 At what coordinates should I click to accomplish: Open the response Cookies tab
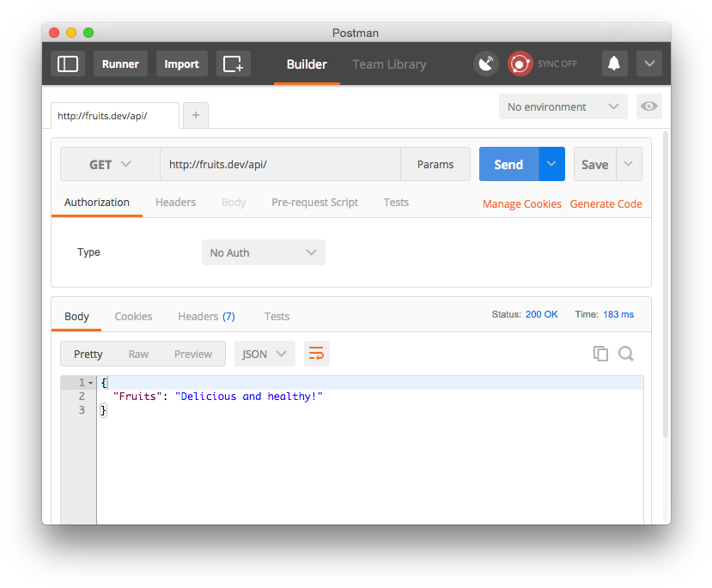click(x=133, y=317)
